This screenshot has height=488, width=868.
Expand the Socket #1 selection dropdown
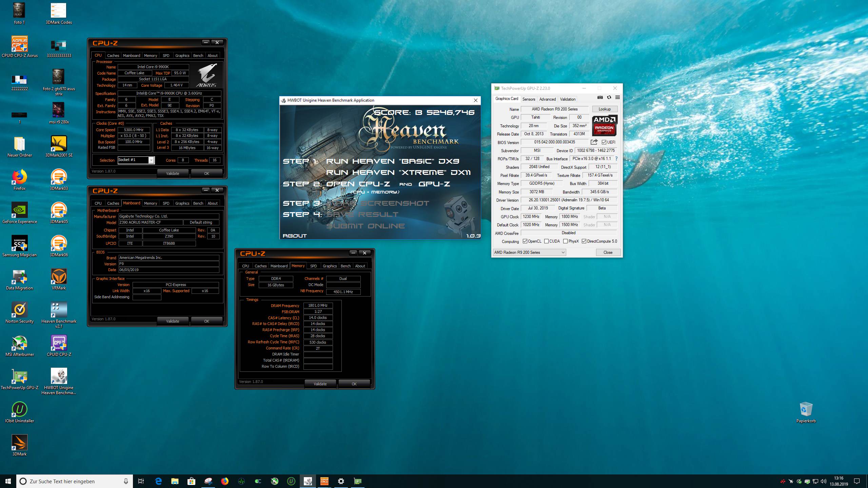[x=151, y=160]
